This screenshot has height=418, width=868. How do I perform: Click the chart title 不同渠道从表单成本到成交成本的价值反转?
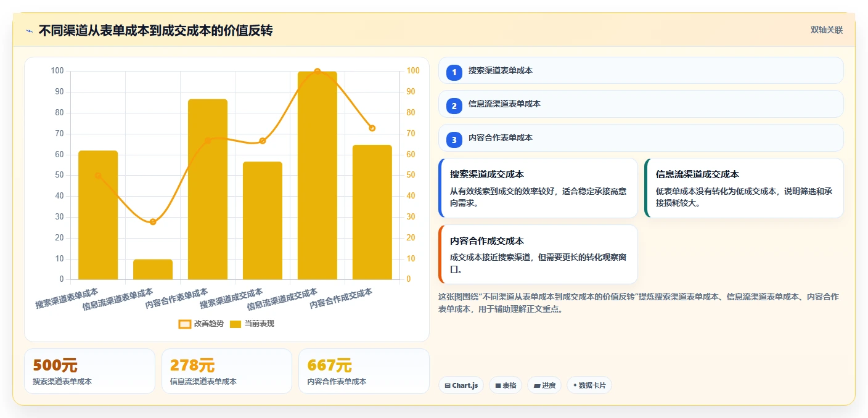tap(156, 30)
